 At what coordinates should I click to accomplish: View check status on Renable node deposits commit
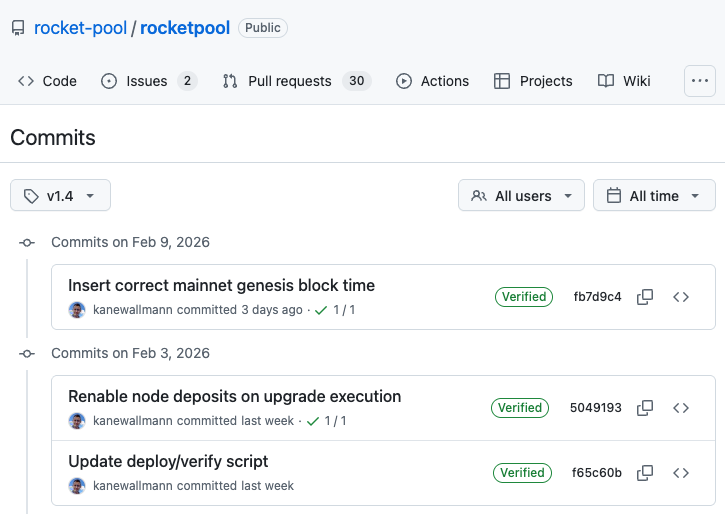coord(328,421)
